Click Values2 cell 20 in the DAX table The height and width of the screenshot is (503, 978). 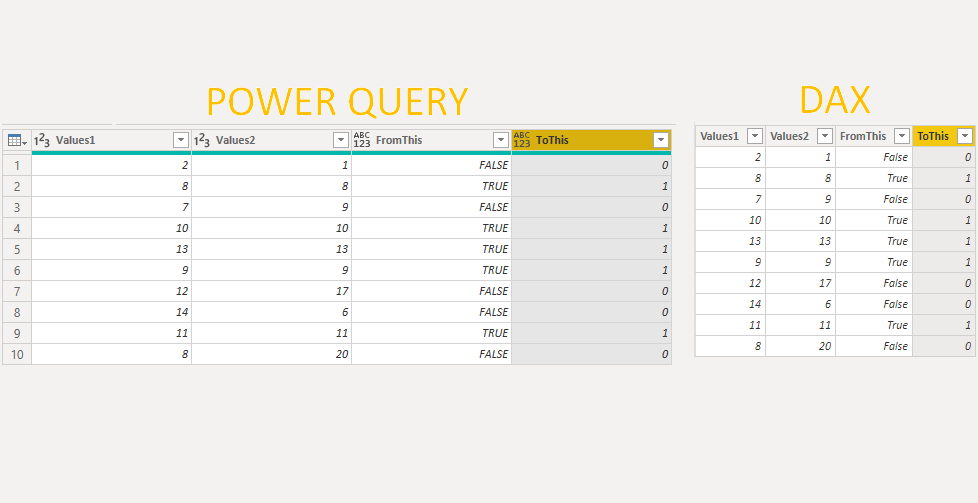pos(800,346)
